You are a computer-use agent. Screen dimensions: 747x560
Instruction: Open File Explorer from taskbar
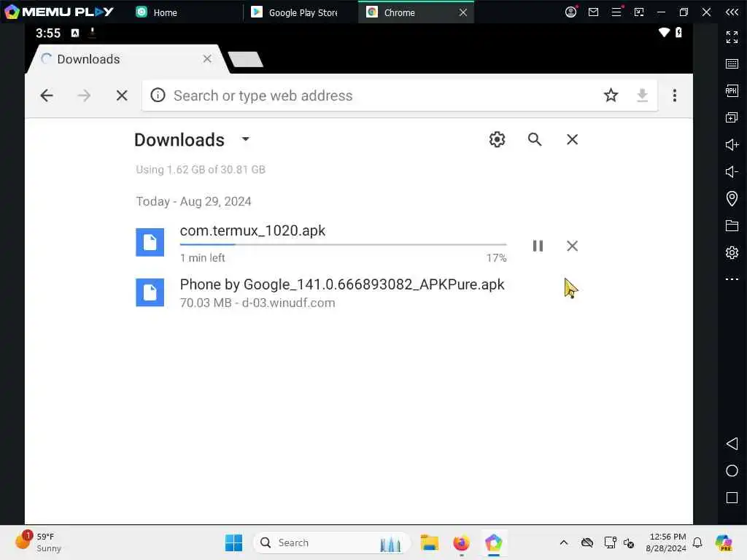click(x=429, y=542)
